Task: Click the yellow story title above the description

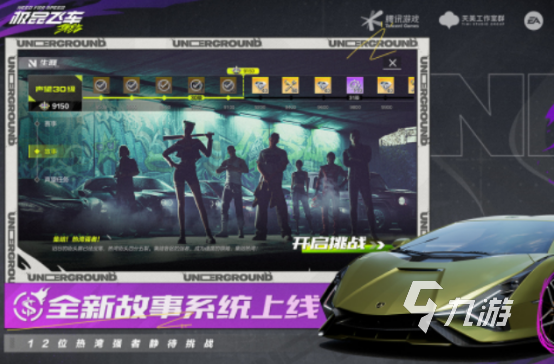Action: (x=76, y=240)
